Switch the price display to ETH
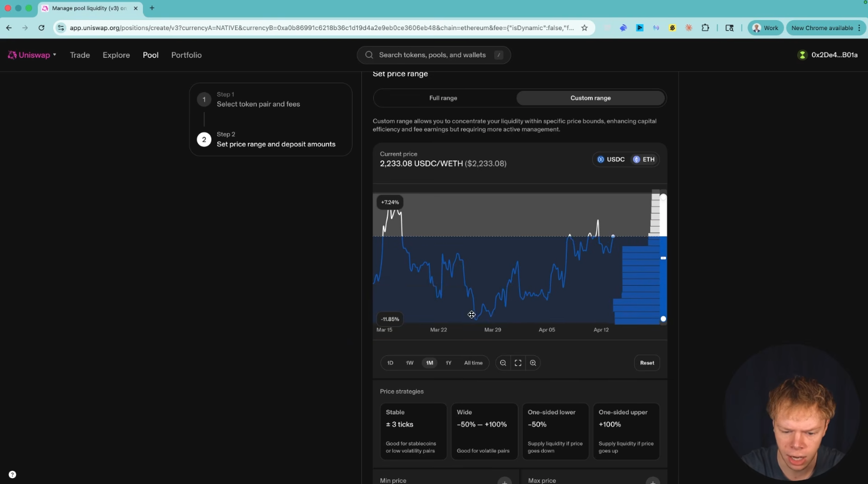 click(644, 159)
